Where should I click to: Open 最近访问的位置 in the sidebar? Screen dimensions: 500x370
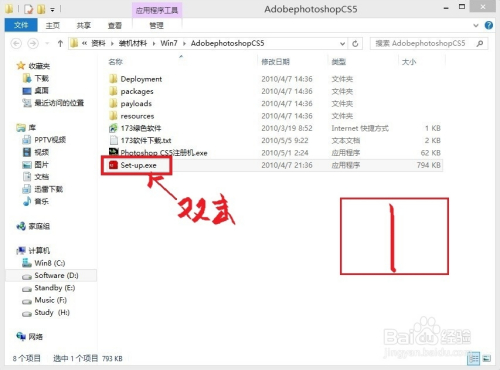click(59, 103)
